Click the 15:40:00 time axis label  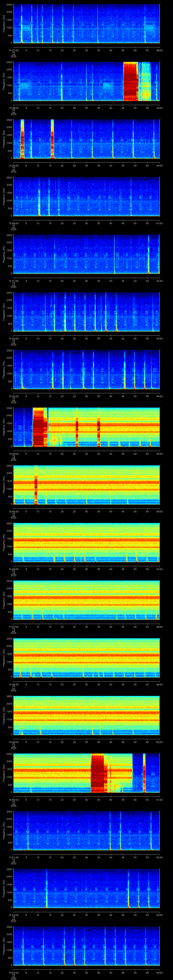point(13,223)
